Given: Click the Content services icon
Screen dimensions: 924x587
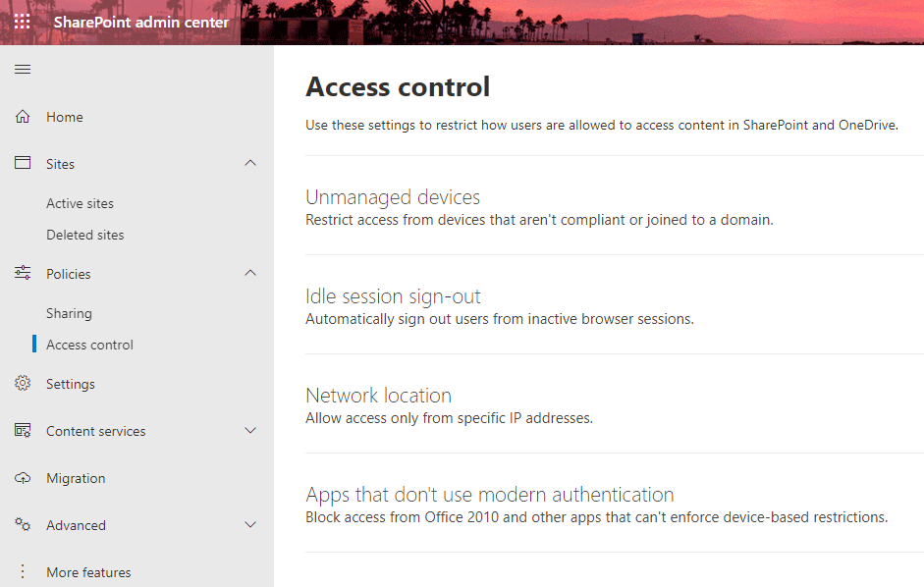Looking at the screenshot, I should click(22, 430).
